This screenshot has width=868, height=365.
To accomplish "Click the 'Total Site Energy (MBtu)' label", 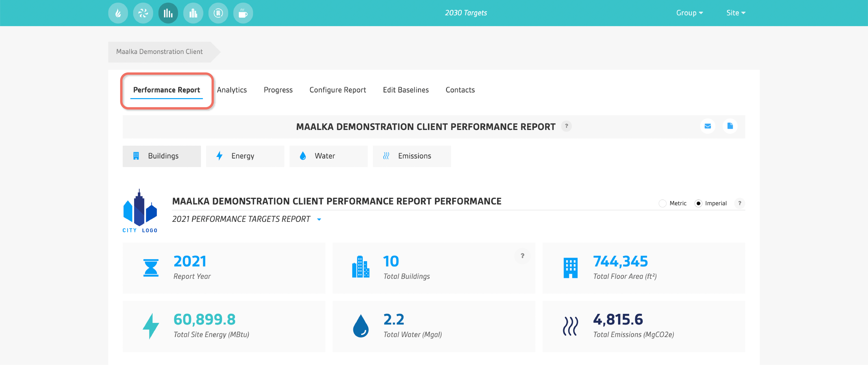I will (211, 335).
